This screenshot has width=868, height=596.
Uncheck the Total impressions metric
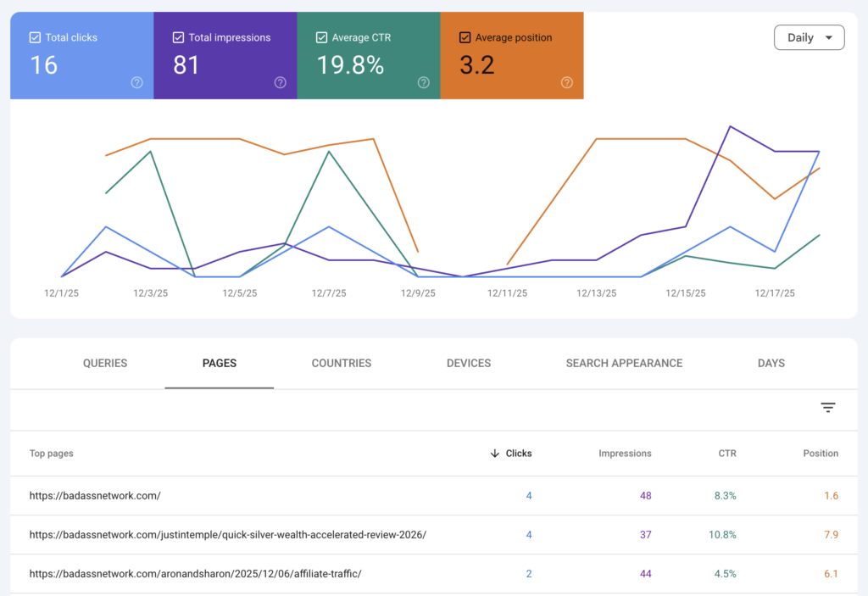[x=177, y=36]
